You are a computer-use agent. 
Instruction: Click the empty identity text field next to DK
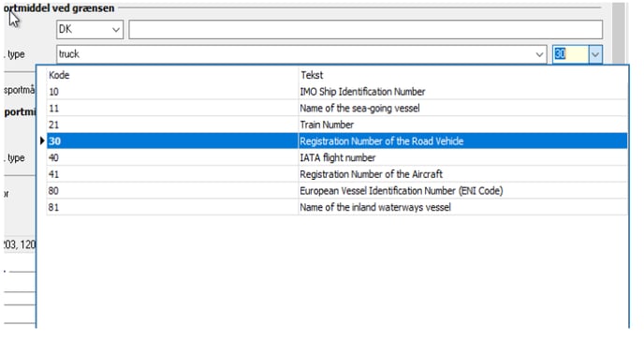pos(366,30)
